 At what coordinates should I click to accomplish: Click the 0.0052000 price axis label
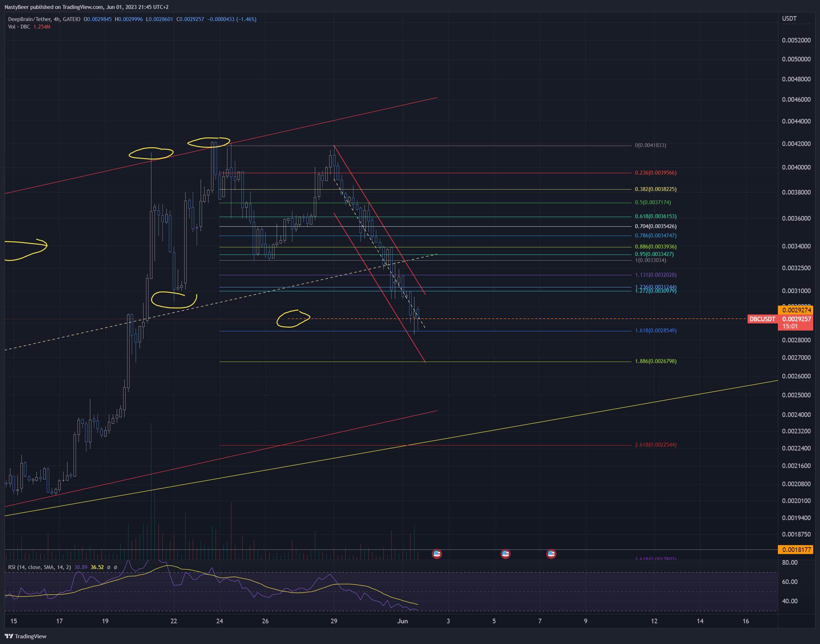coord(796,40)
